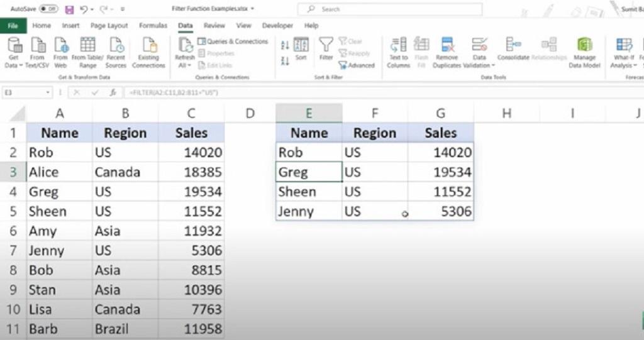
Task: Select the Lisa name cell
Action: 60,309
